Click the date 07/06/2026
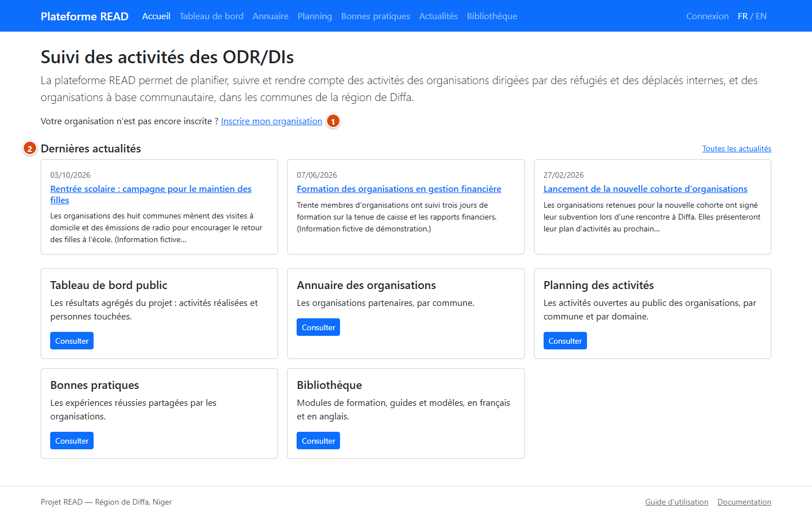 [x=317, y=176]
